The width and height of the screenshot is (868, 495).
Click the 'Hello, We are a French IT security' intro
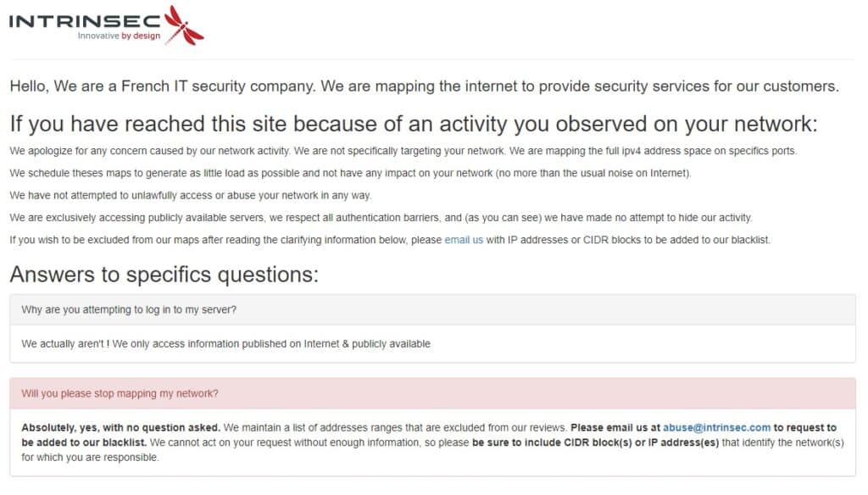(425, 86)
